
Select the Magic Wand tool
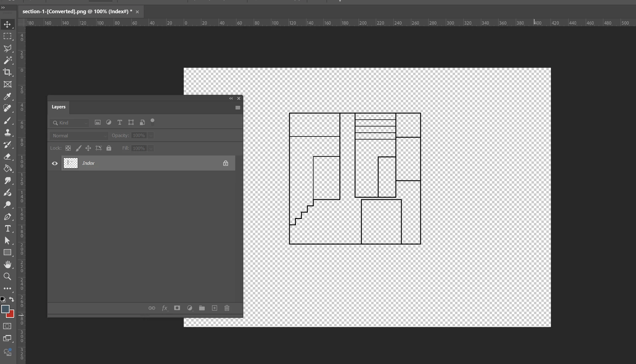pos(7,60)
